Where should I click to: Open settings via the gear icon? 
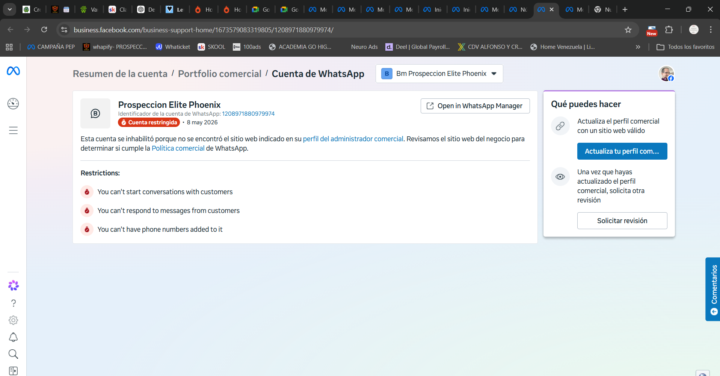[x=13, y=320]
